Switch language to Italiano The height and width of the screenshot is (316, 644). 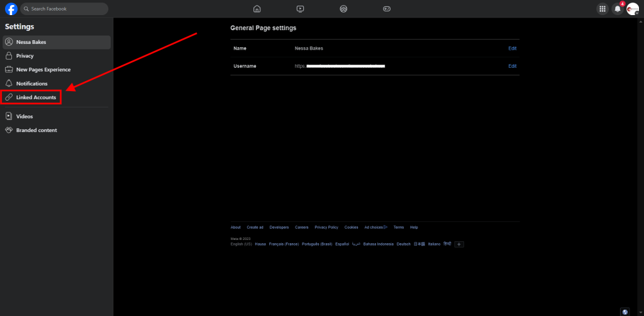434,244
